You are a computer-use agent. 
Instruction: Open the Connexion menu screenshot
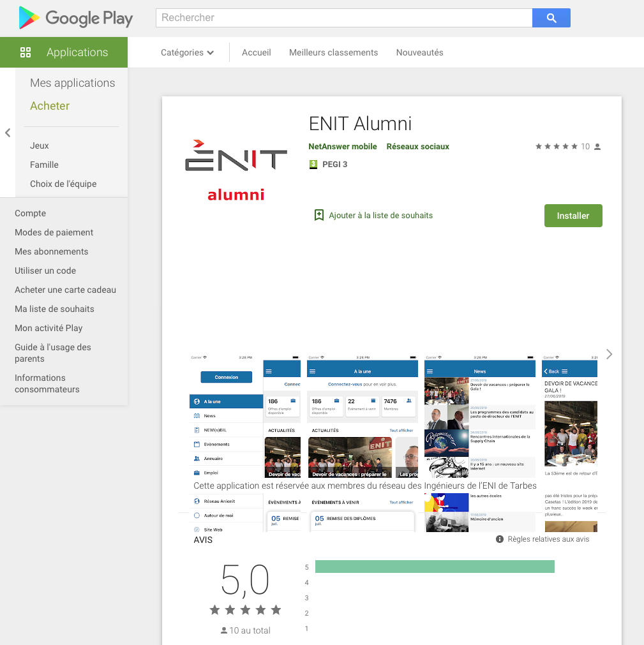245,443
